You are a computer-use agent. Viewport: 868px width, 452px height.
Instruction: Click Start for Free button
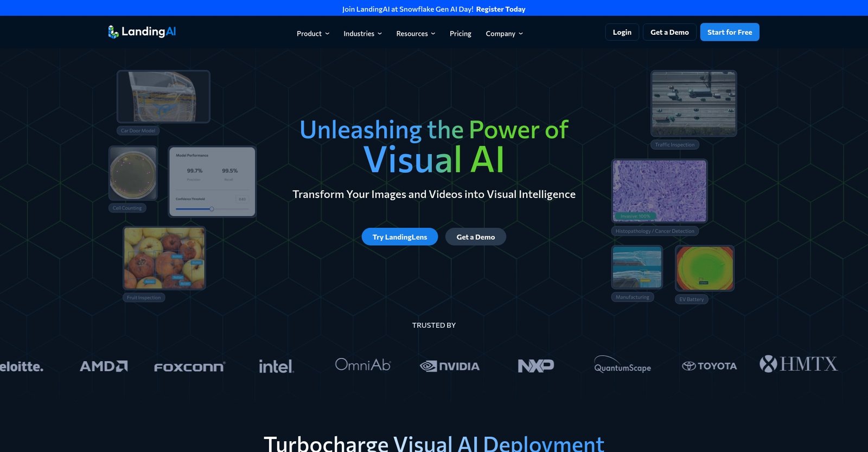pyautogui.click(x=729, y=32)
